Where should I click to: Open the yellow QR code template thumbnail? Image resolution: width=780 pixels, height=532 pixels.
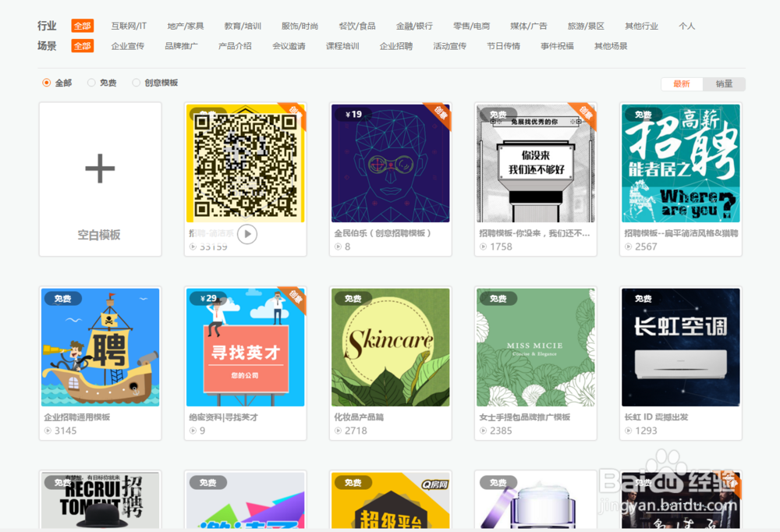[245, 163]
